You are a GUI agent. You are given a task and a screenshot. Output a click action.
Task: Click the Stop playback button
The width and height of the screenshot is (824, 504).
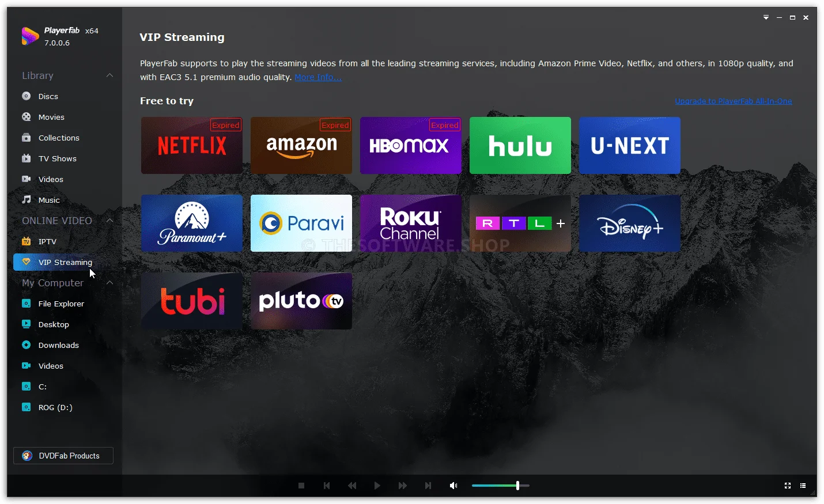tap(301, 486)
